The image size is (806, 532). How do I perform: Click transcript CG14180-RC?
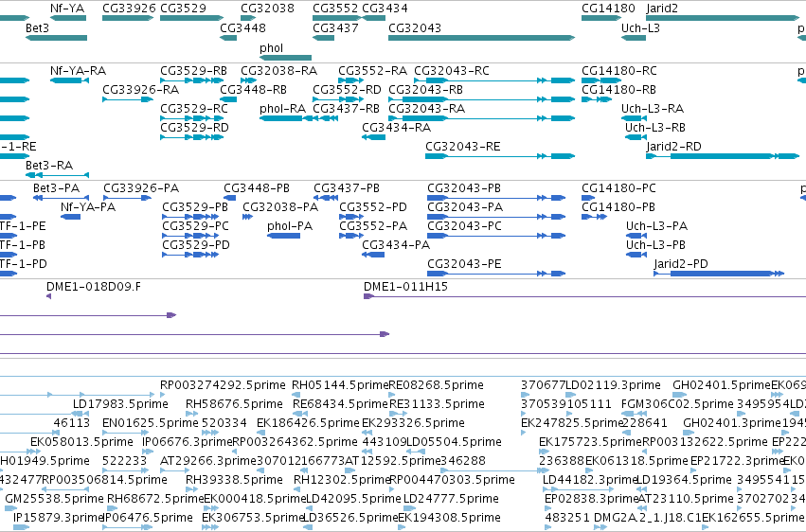pyautogui.click(x=619, y=70)
